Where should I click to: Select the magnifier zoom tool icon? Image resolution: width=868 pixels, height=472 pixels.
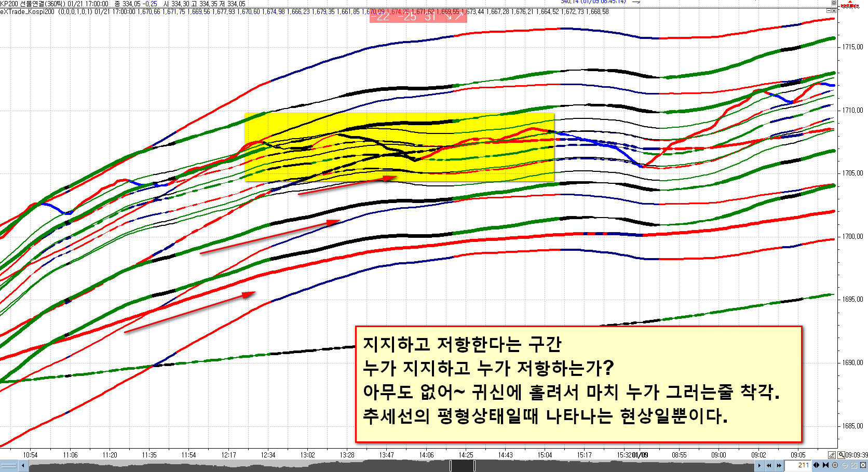click(x=842, y=455)
